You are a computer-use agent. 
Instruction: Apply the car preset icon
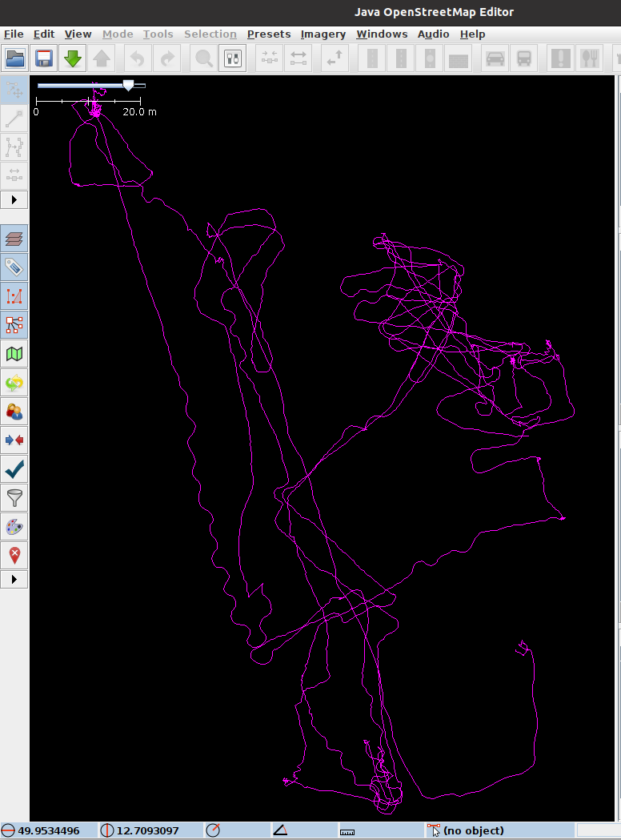[x=495, y=58]
